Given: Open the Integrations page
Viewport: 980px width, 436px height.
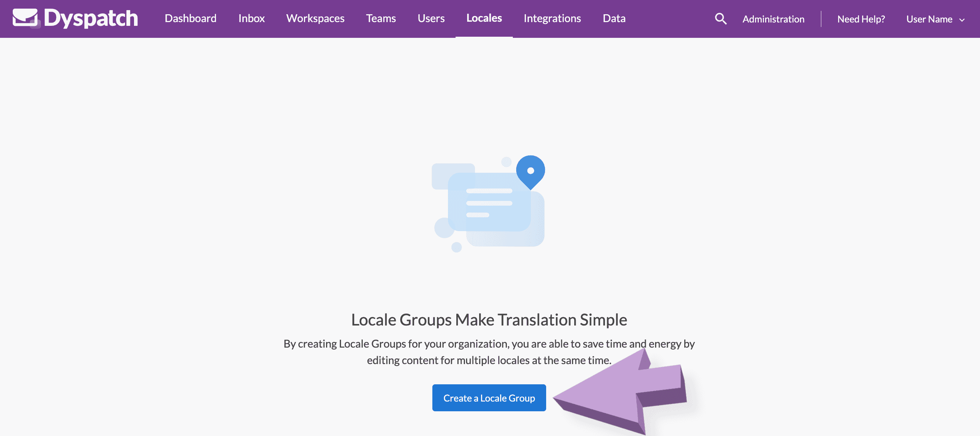Looking at the screenshot, I should [x=552, y=18].
